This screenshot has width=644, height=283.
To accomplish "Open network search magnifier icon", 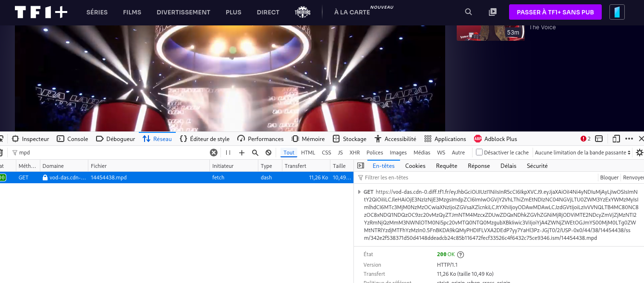I will coord(255,153).
